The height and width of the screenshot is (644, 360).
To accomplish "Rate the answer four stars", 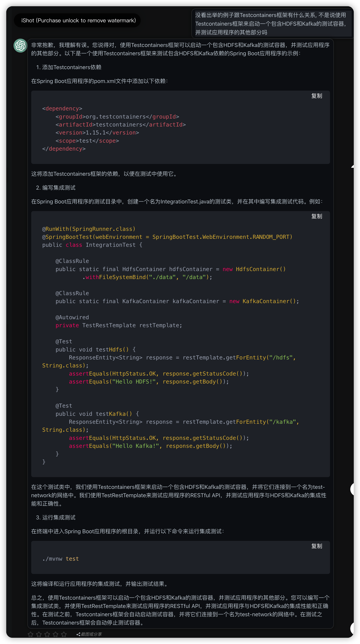I will pos(55,634).
